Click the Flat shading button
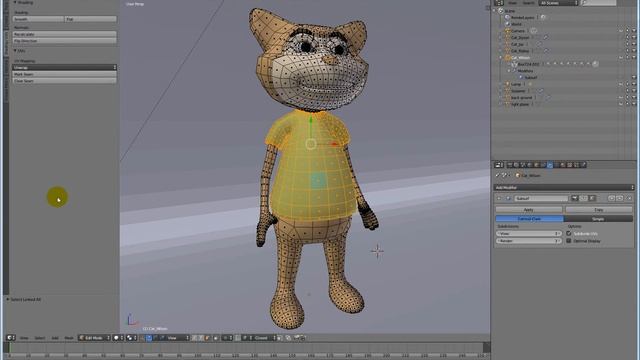Image resolution: width=640 pixels, height=360 pixels. coord(91,19)
